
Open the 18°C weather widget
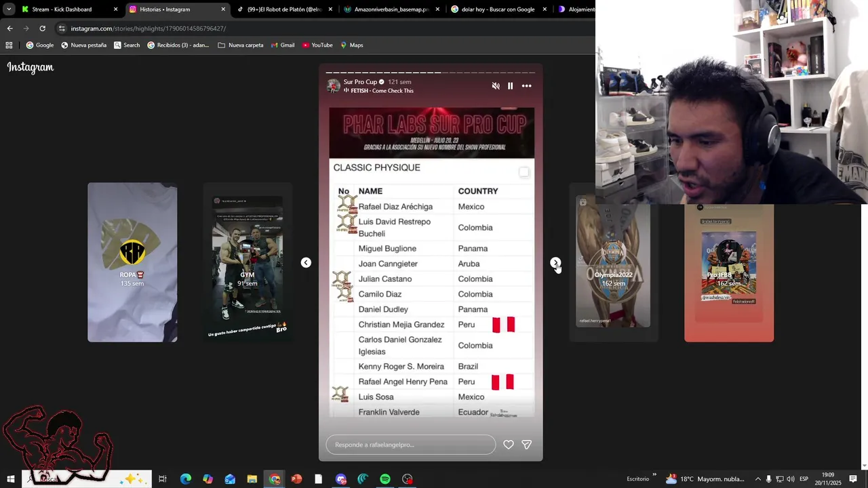coord(705,479)
